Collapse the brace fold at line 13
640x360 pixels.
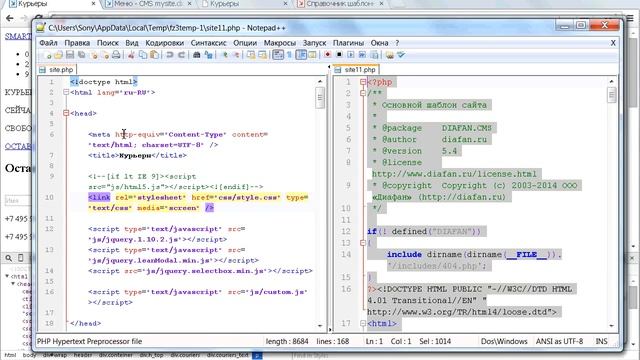[363, 243]
